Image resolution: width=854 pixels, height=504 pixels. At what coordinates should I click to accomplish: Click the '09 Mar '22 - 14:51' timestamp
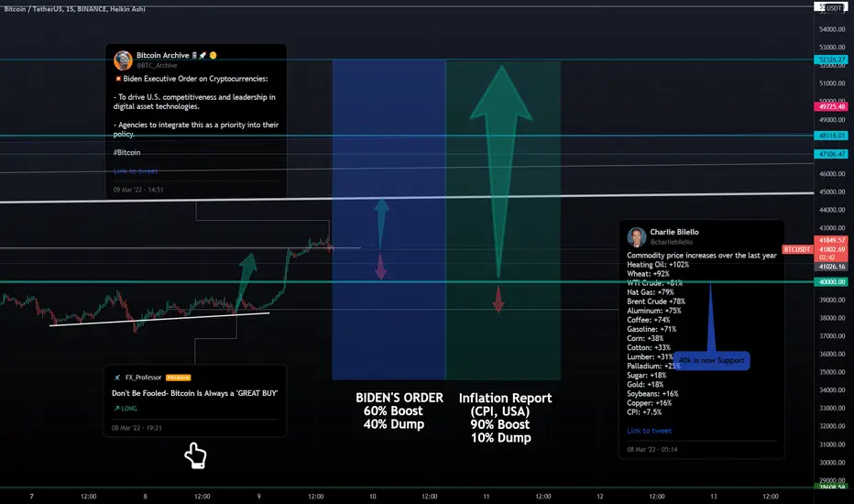tap(138, 190)
